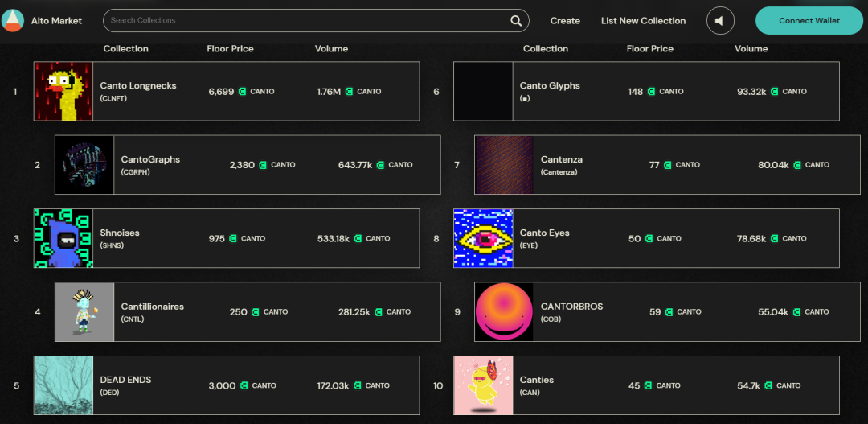868x424 pixels.
Task: Click the Cantenza collection name
Action: (561, 159)
